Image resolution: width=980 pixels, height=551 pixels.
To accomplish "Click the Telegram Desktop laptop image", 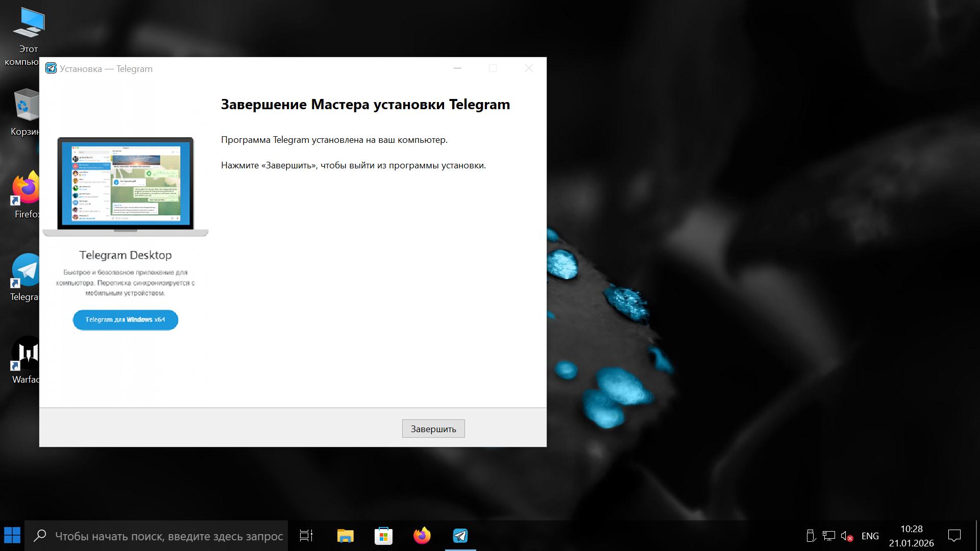I will coord(126,186).
